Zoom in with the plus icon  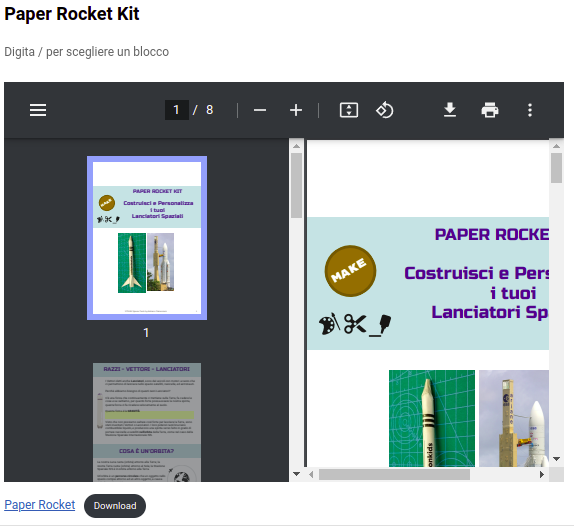[x=296, y=110]
